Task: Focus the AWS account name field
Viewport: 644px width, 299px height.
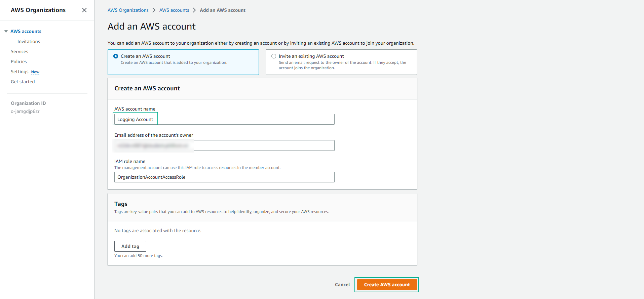Action: 224,119
